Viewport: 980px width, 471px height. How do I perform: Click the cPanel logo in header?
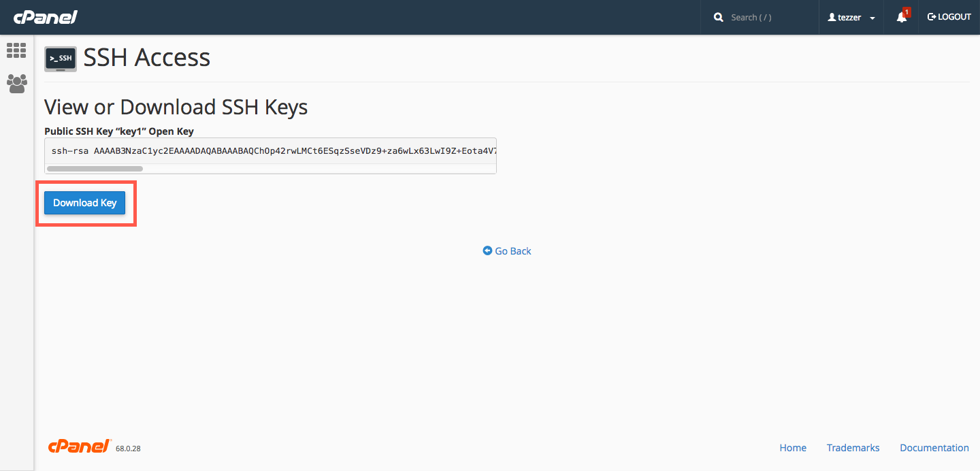(46, 17)
